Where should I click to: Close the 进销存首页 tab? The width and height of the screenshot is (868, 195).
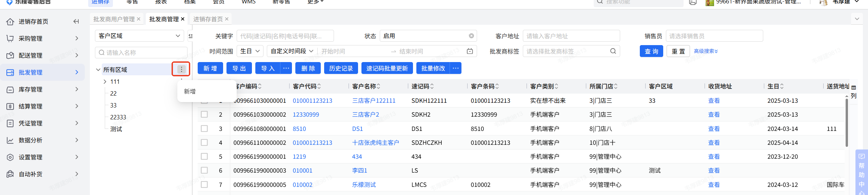tap(226, 19)
